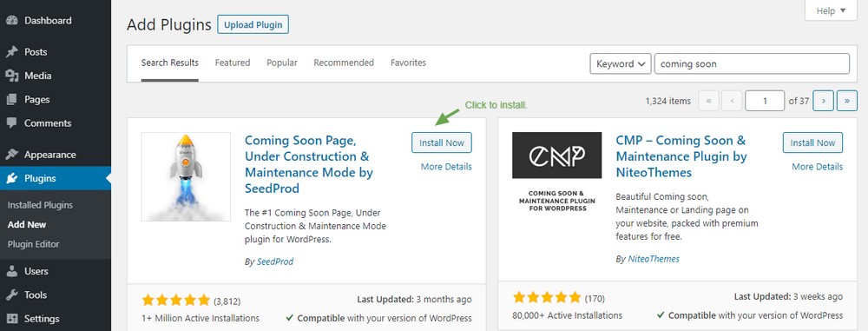Select the Plugins menu item

click(56, 178)
